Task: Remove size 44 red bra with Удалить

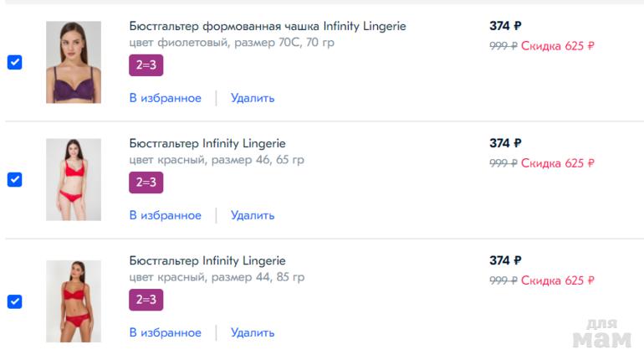Action: point(253,332)
